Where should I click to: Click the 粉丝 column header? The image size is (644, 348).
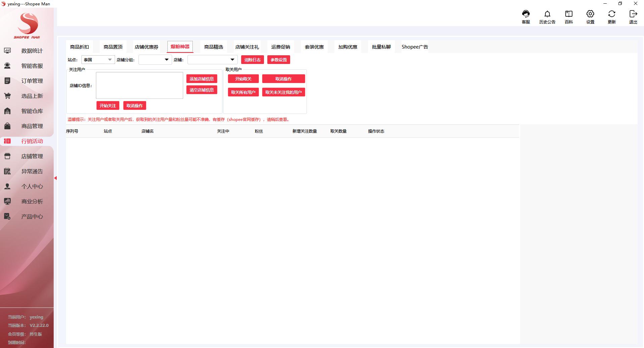pos(259,131)
